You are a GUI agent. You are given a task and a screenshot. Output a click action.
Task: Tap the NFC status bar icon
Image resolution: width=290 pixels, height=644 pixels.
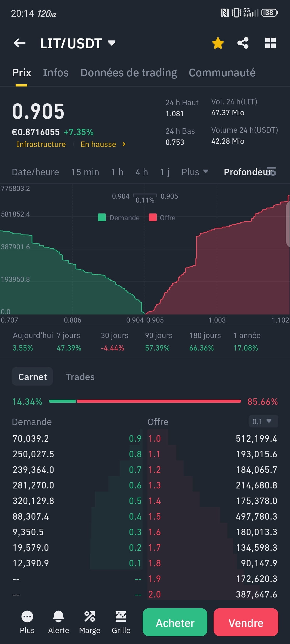[225, 13]
